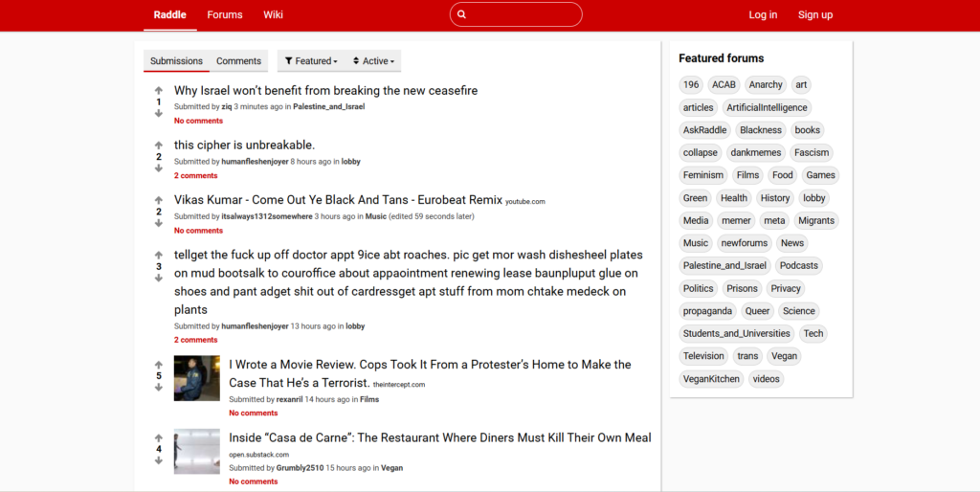Upvote the Casa de Carne post
The width and height of the screenshot is (980, 492).
(159, 437)
